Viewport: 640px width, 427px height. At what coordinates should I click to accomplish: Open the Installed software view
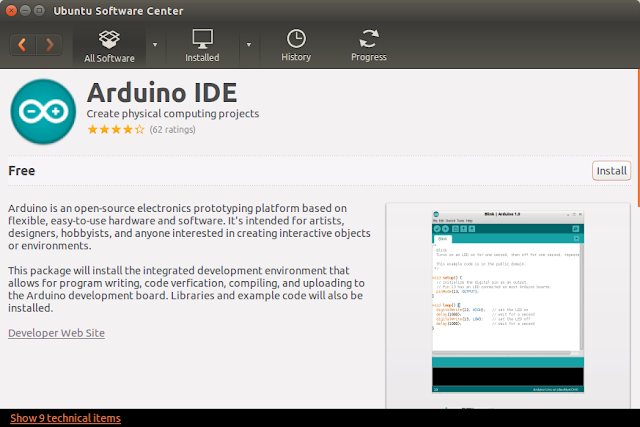202,46
